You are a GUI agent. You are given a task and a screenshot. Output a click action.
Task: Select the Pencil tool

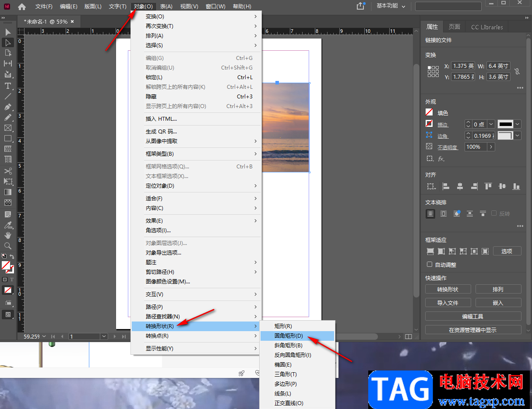8,117
